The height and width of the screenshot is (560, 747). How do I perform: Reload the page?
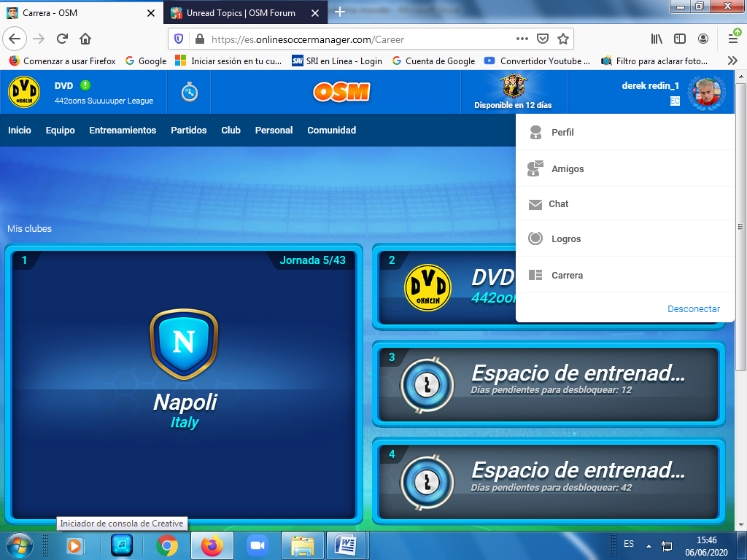(62, 39)
